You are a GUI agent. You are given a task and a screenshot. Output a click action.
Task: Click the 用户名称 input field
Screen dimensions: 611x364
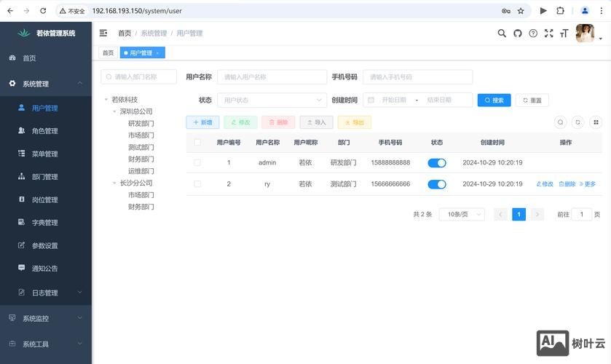point(272,76)
